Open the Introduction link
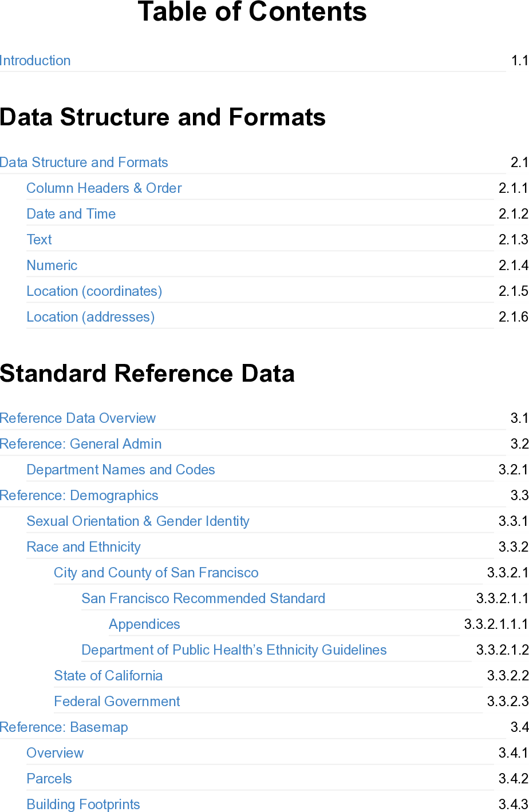529x812 pixels. click(35, 61)
